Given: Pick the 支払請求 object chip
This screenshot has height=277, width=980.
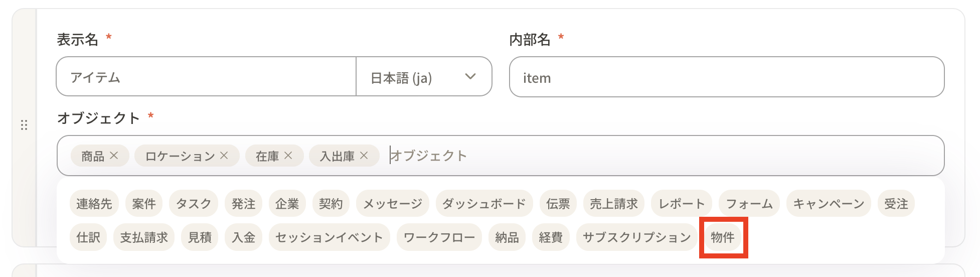Looking at the screenshot, I should coord(144,237).
